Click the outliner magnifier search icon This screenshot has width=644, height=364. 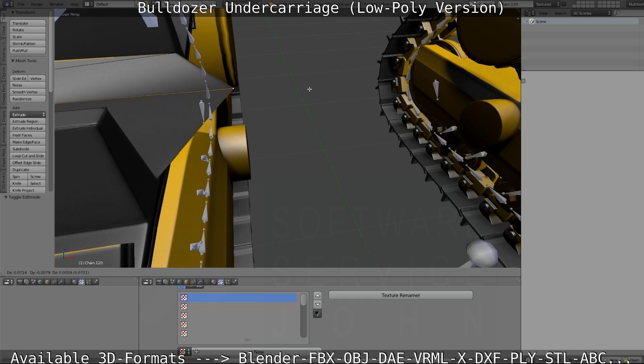pyautogui.click(x=617, y=13)
